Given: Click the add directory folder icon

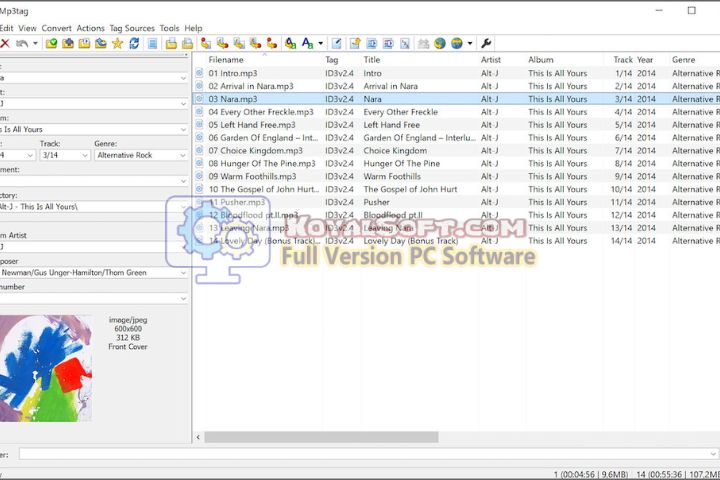Looking at the screenshot, I should 68,43.
